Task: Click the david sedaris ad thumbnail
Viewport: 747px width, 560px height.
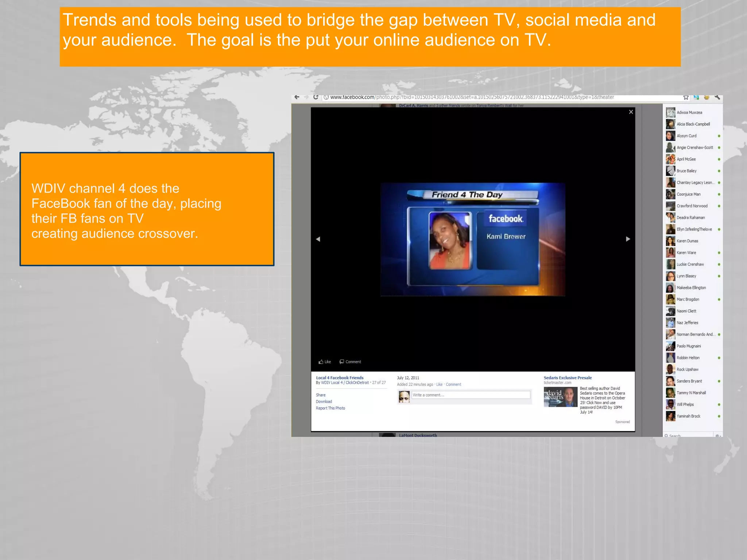Action: click(x=561, y=397)
